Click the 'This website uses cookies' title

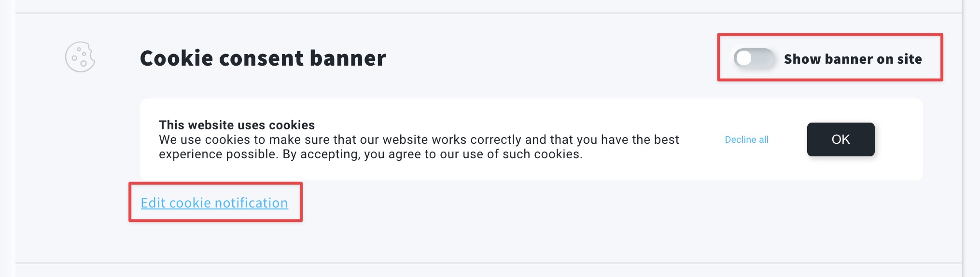(x=237, y=125)
